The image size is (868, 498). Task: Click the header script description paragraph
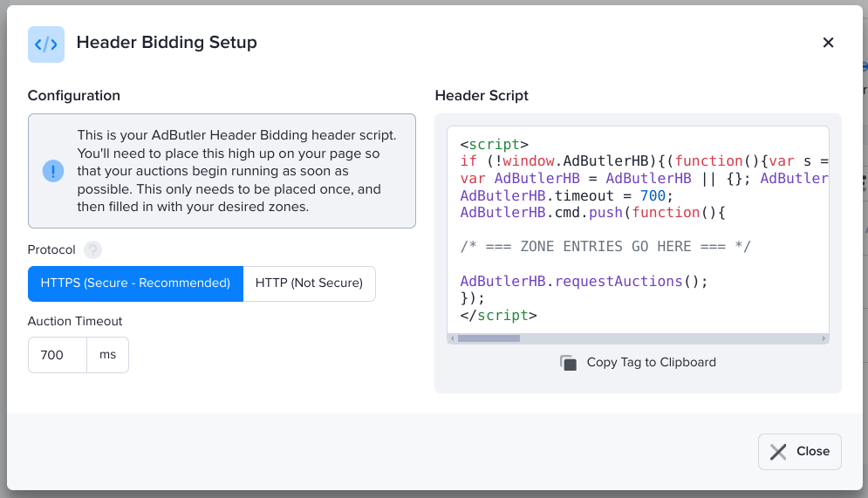click(x=237, y=171)
